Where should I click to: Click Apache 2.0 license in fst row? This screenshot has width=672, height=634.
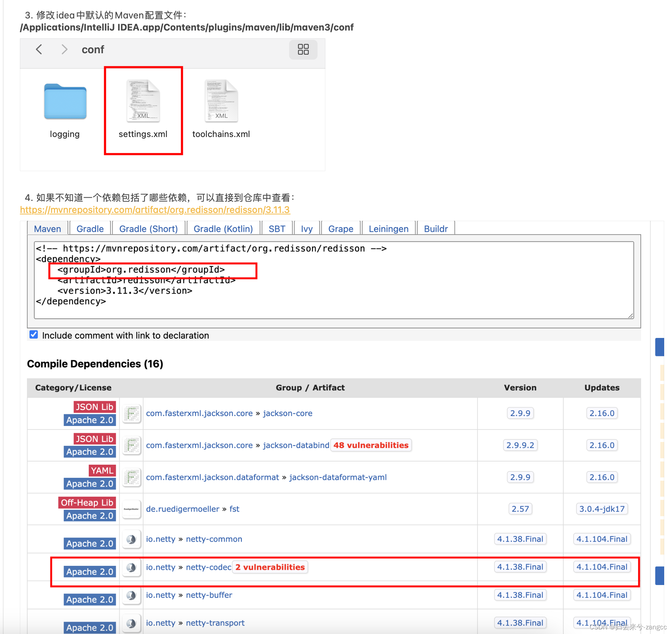90,516
